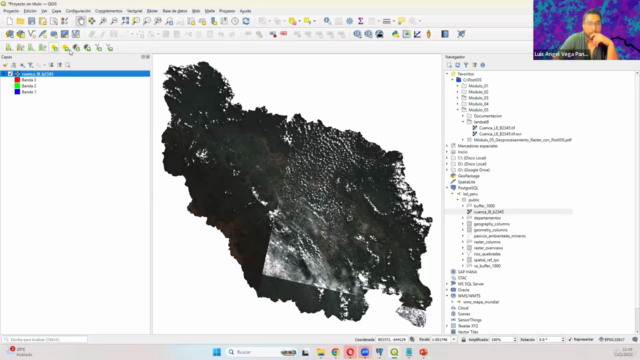Click Open Layer Styling panel icon
The height and width of the screenshot is (360, 640).
(x=5, y=65)
